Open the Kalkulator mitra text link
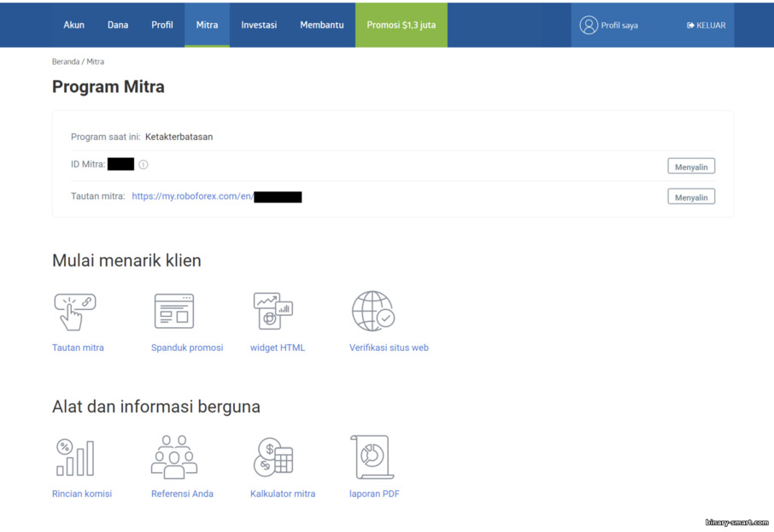774x532 pixels. tap(283, 494)
